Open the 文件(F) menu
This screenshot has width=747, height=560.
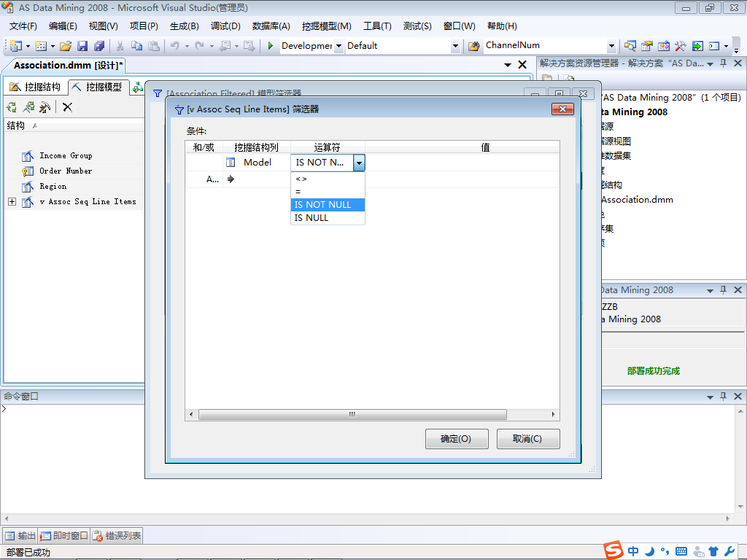coord(23,26)
